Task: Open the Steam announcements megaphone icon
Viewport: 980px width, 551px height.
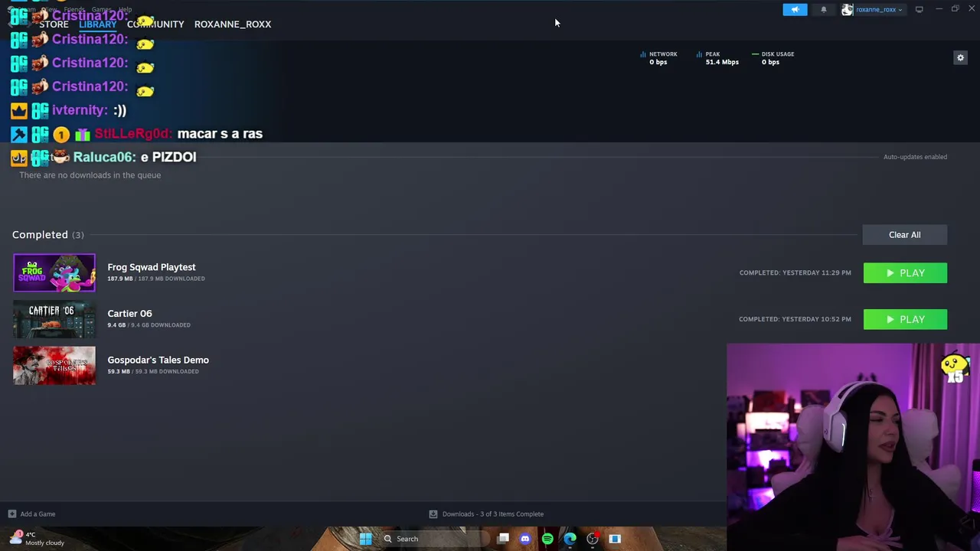Action: (795, 9)
